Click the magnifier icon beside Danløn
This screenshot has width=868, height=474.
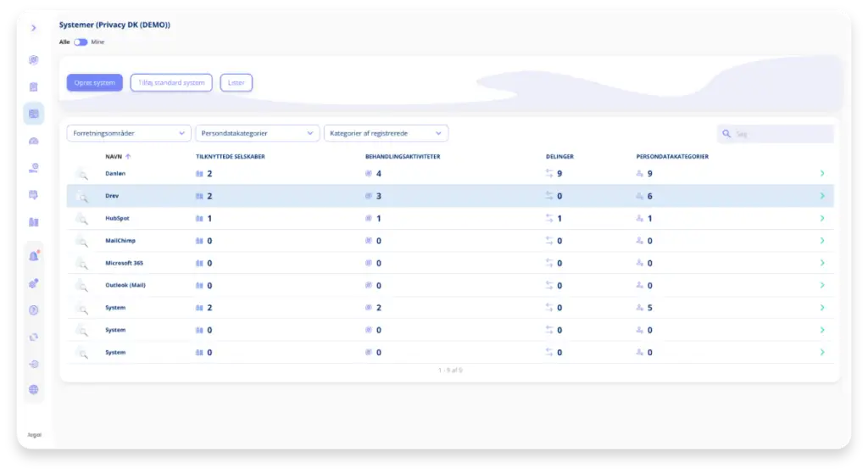[x=81, y=174]
